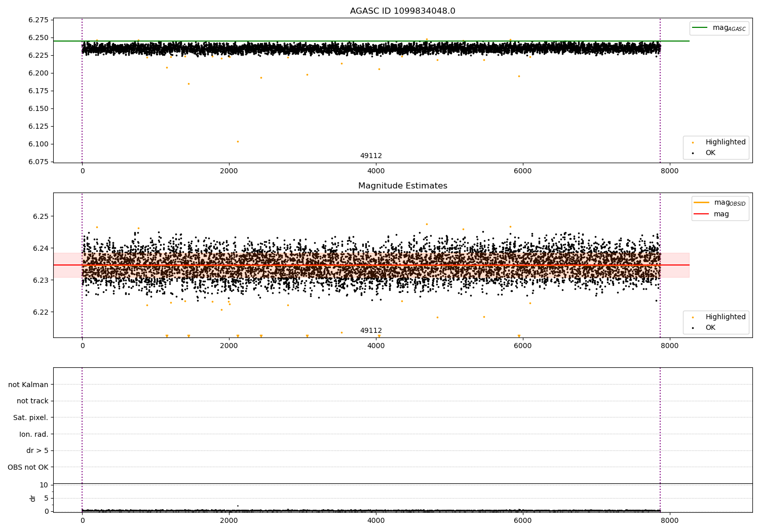Click the 6.125 y-axis tick label
760x532 pixels.
point(39,127)
